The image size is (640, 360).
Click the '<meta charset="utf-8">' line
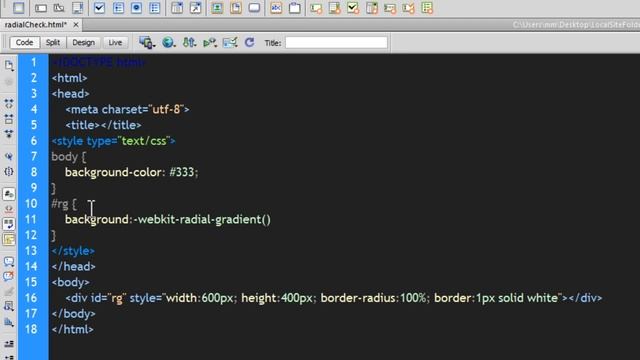(127, 109)
